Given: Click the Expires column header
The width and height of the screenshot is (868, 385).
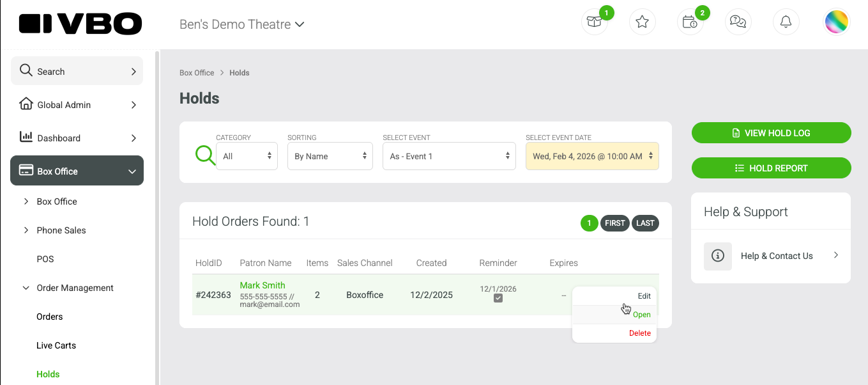Looking at the screenshot, I should point(563,263).
